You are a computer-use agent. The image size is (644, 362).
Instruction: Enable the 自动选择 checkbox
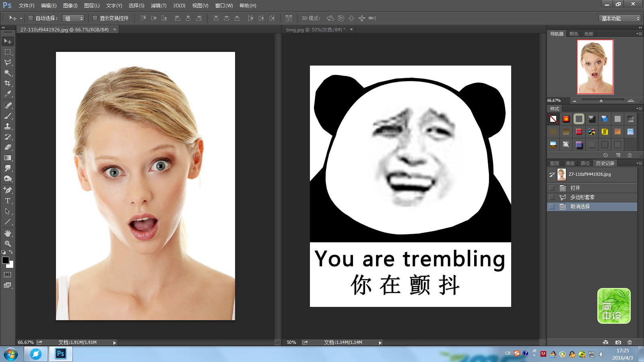[x=31, y=18]
